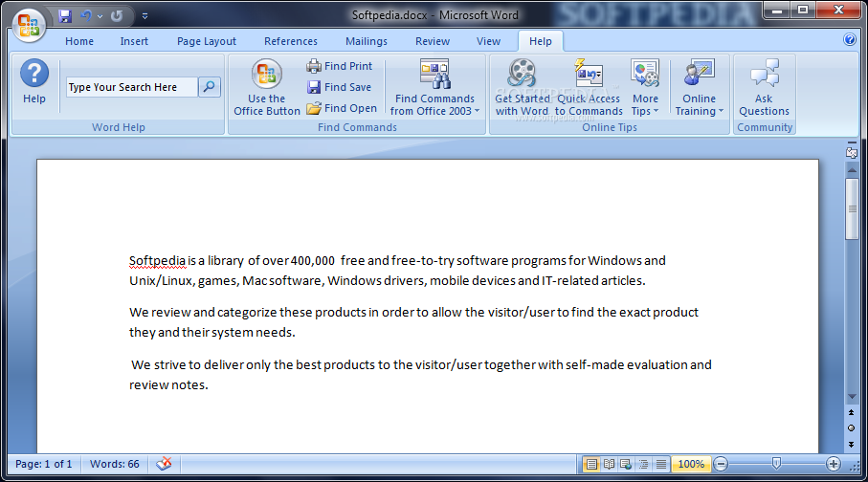Open the View tab
The width and height of the screenshot is (868, 482).
(x=488, y=41)
